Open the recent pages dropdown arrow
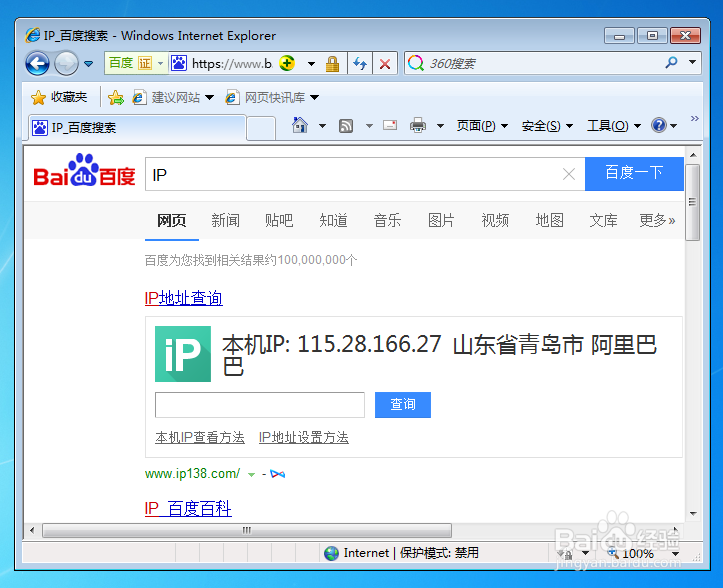 tap(89, 64)
